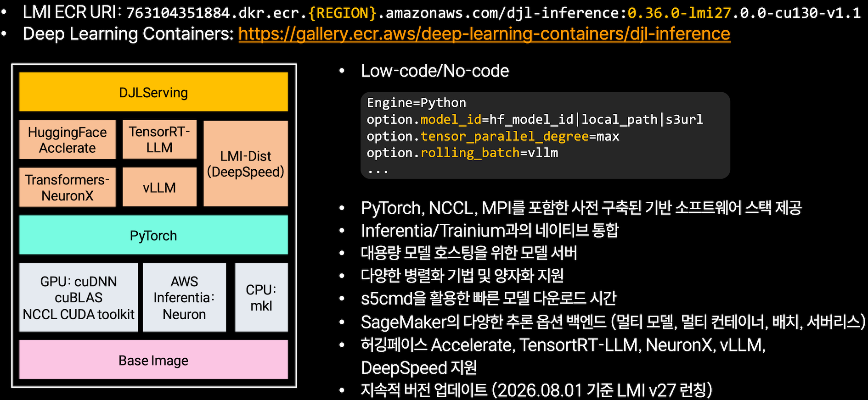The height and width of the screenshot is (400, 868).
Task: Click the pink Base Image block
Action: tap(153, 360)
